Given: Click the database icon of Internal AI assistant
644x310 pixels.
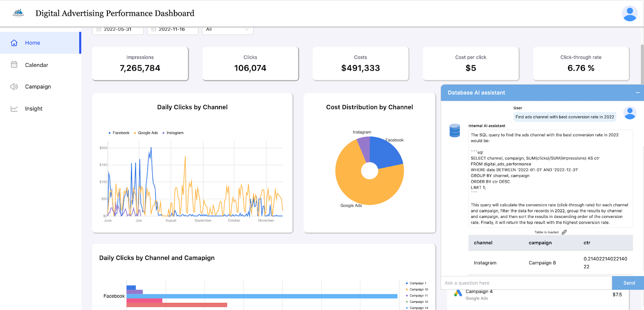Looking at the screenshot, I should pos(454,131).
